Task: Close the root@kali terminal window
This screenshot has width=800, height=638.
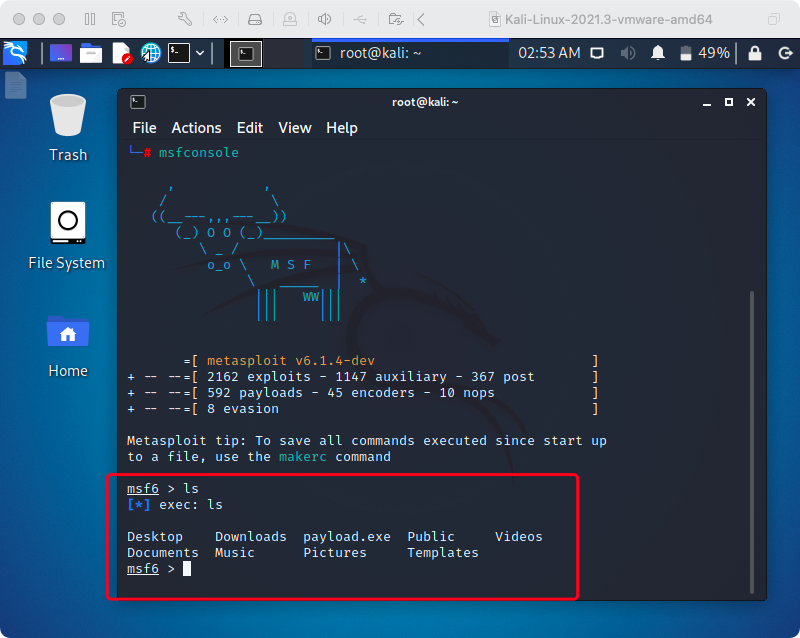Action: pyautogui.click(x=751, y=102)
